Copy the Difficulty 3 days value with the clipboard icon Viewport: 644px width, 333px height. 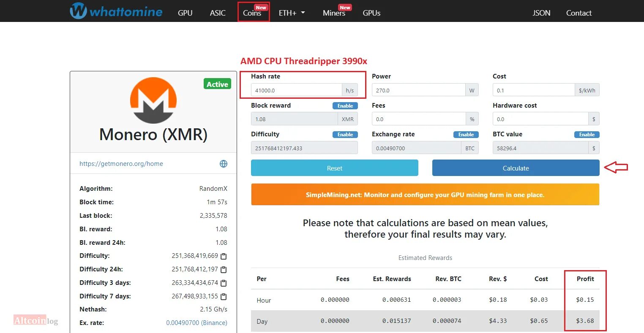[x=224, y=283]
